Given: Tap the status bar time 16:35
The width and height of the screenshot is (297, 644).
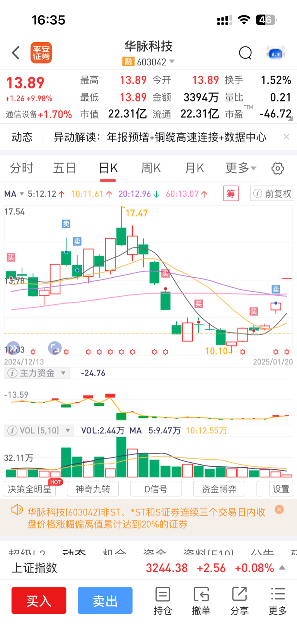Looking at the screenshot, I should pyautogui.click(x=48, y=20).
